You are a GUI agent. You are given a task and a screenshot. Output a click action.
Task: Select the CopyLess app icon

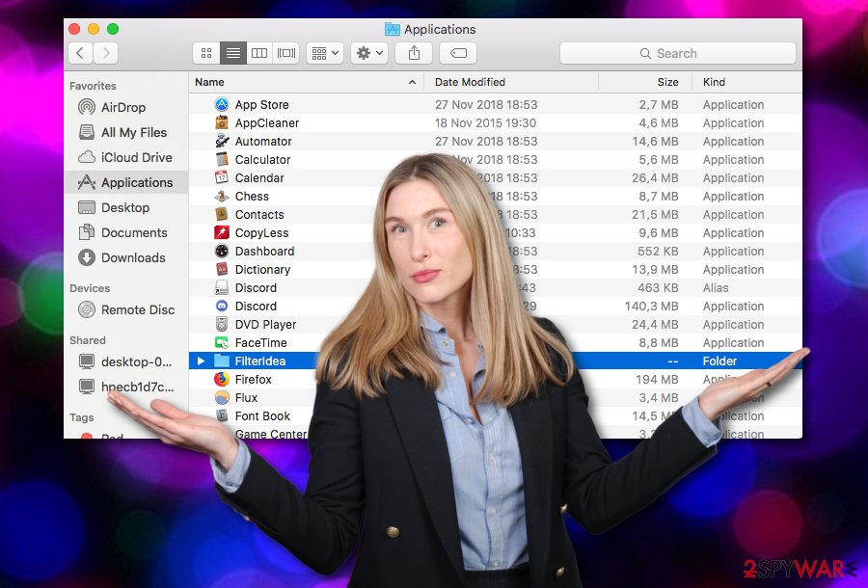(222, 232)
